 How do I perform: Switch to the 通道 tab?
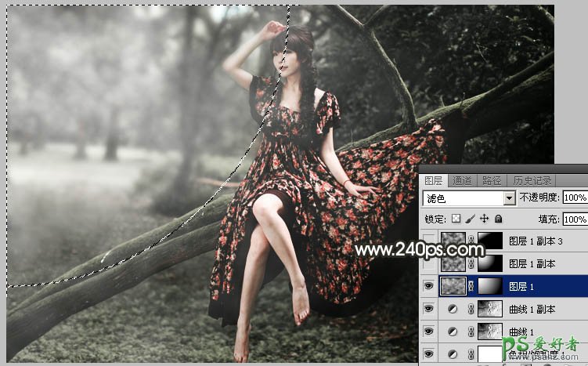click(x=462, y=180)
